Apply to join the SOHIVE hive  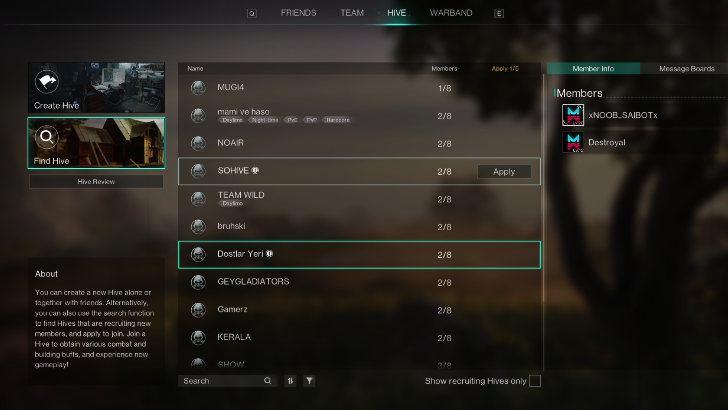(504, 171)
